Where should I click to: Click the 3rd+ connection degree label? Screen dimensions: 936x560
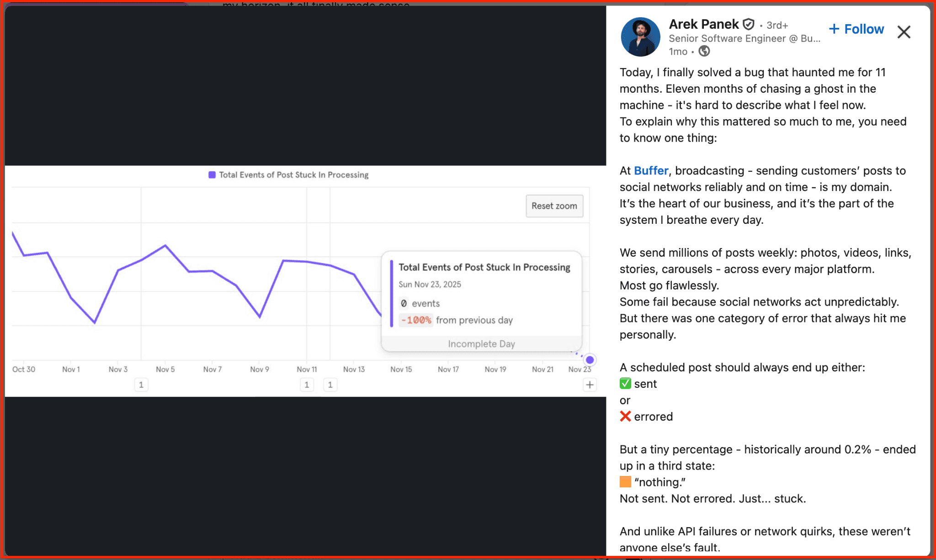pyautogui.click(x=777, y=25)
